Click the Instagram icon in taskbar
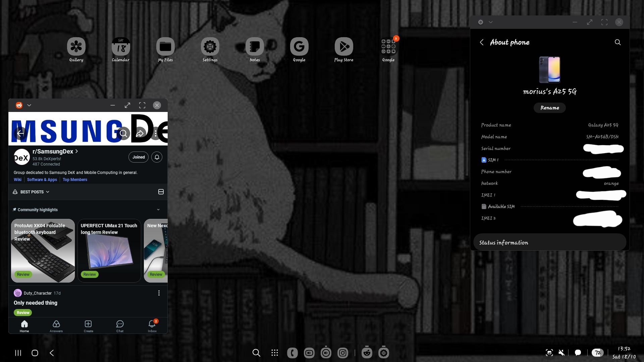This screenshot has width=644, height=362. (x=342, y=353)
